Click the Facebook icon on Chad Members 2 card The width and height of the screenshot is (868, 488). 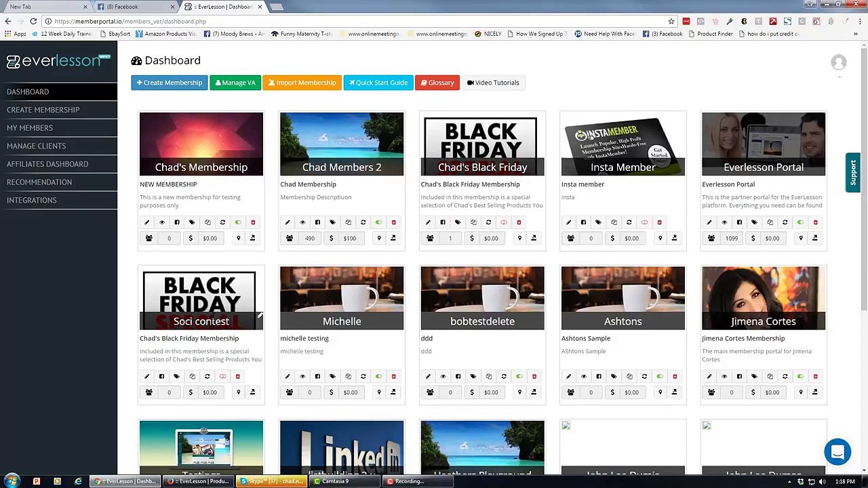317,222
